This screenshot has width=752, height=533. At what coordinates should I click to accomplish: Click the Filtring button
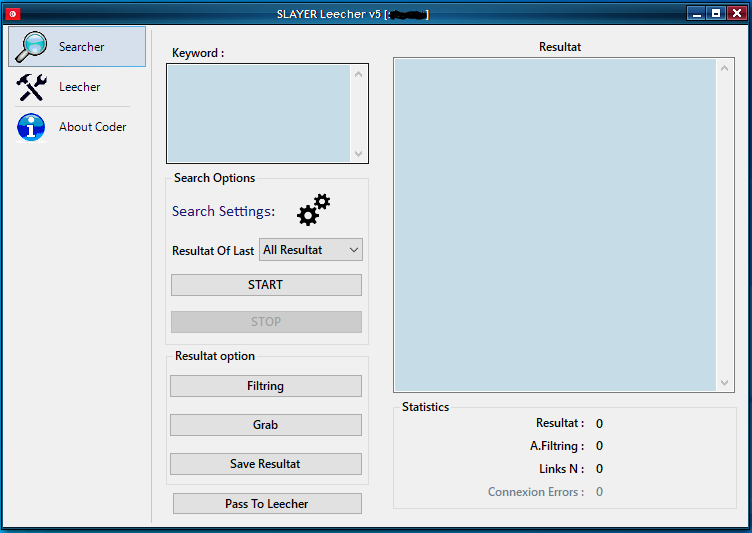pyautogui.click(x=266, y=386)
